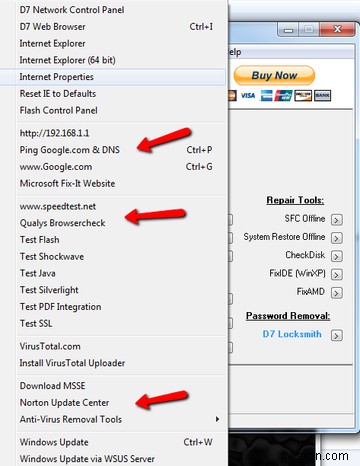Click the CheckDisk label
The height and width of the screenshot is (466, 360).
(x=305, y=255)
